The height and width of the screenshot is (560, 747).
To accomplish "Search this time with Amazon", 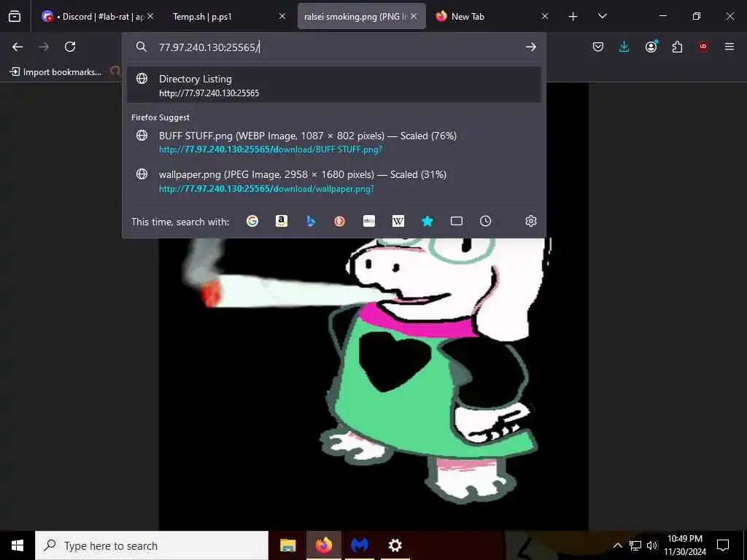I will click(282, 221).
